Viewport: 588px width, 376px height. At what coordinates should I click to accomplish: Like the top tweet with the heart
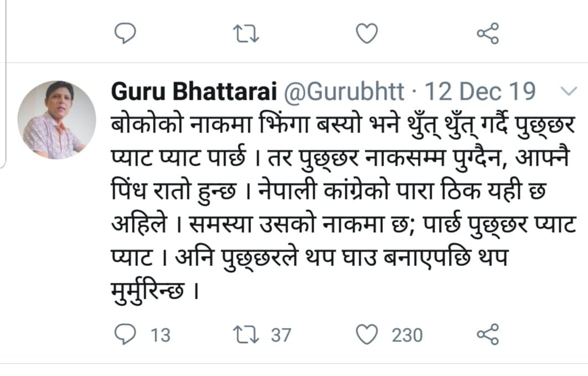point(366,34)
